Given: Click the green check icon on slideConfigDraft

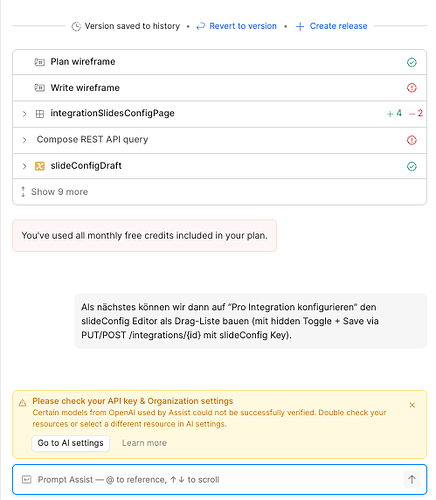Looking at the screenshot, I should 412,166.
